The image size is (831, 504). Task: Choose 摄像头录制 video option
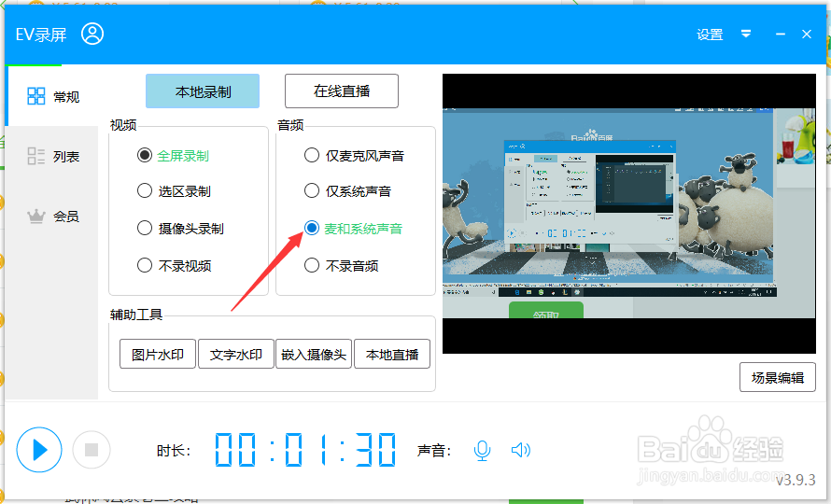180,229
